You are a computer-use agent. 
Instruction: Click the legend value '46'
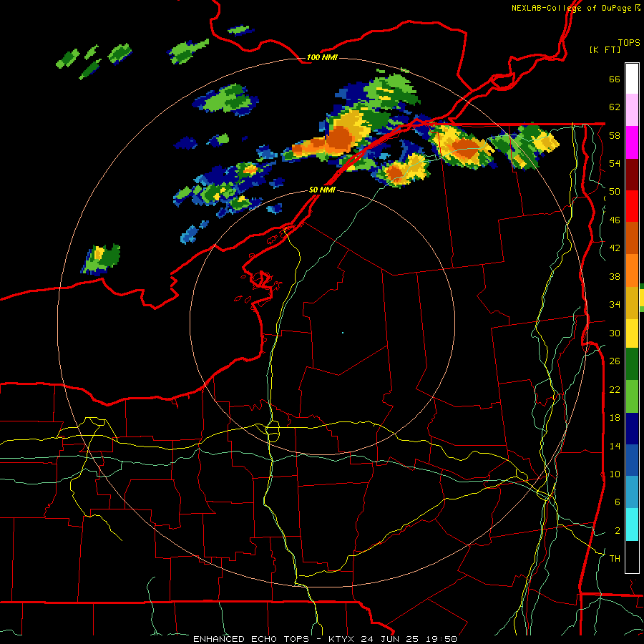[615, 220]
